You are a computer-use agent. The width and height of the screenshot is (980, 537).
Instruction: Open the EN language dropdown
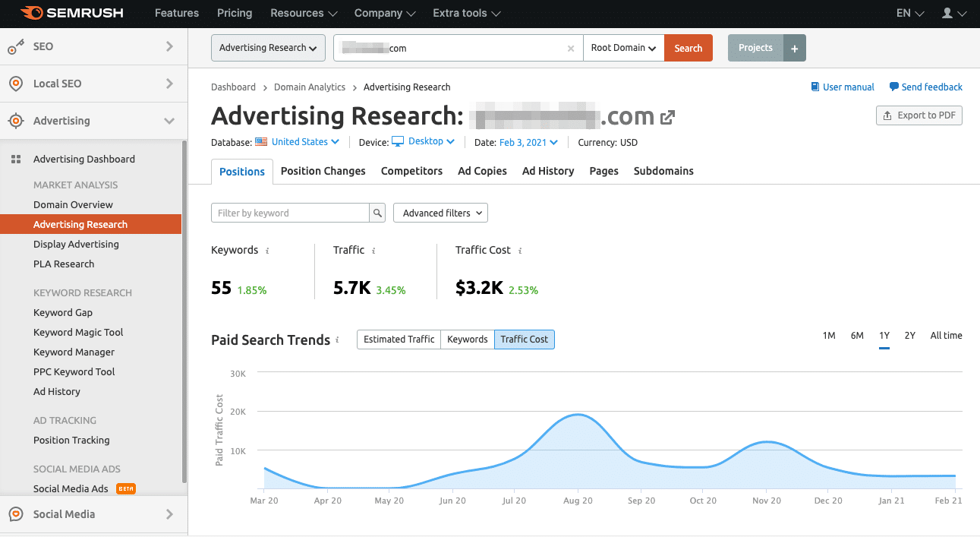coord(910,14)
